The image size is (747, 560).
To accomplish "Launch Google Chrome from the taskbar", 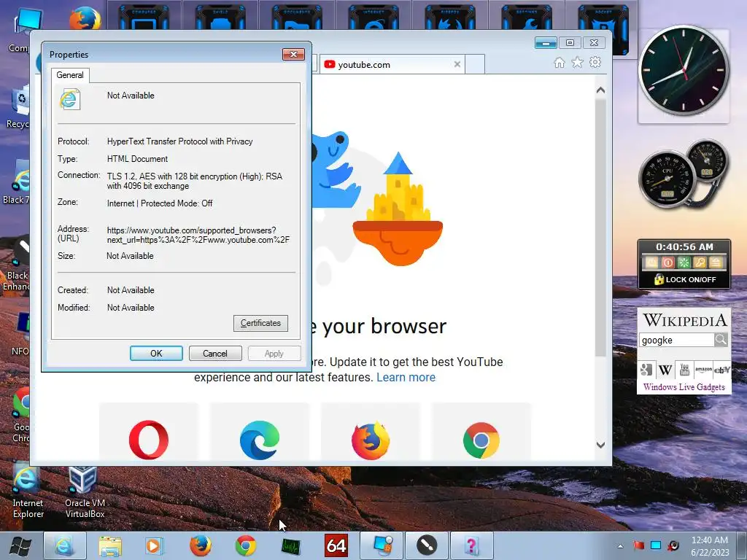I will [246, 545].
